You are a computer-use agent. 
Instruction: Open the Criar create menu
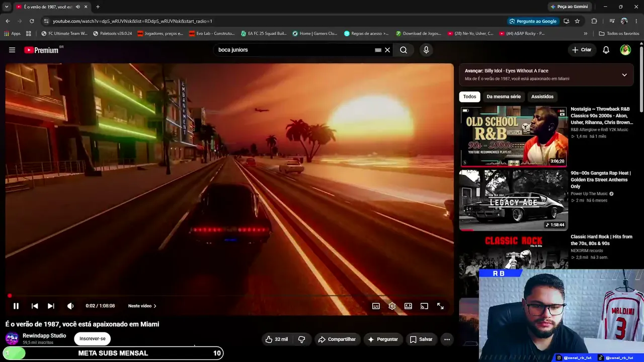pos(582,50)
